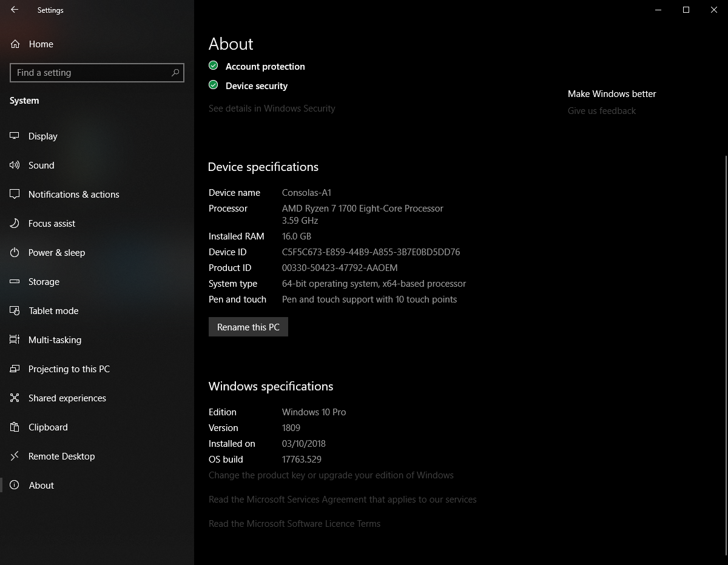Open See details in Windows Security link
Viewport: 728px width, 565px height.
[272, 109]
